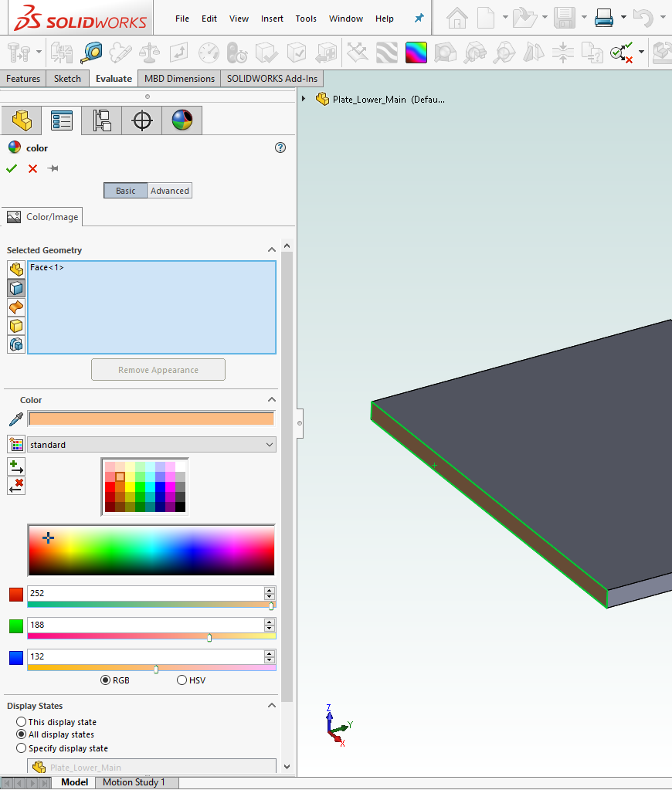Select the HSV radio button
The height and width of the screenshot is (790, 672).
tap(182, 680)
